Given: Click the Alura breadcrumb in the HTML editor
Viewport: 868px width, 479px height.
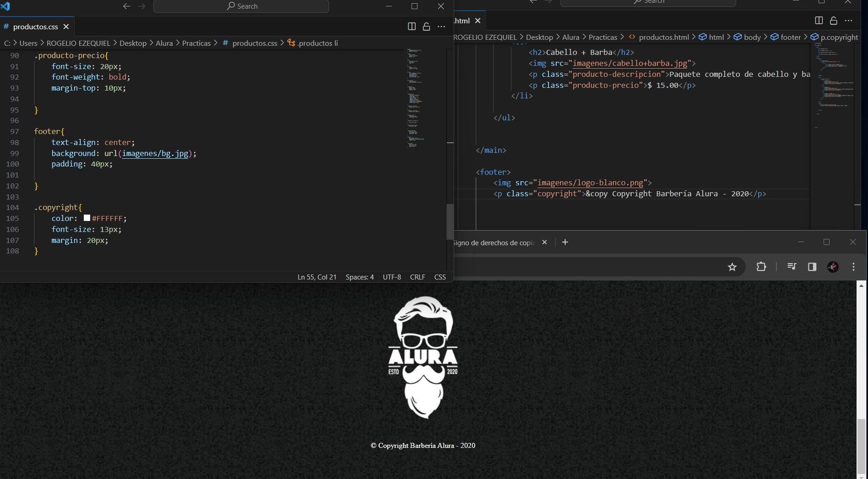Looking at the screenshot, I should click(x=570, y=37).
